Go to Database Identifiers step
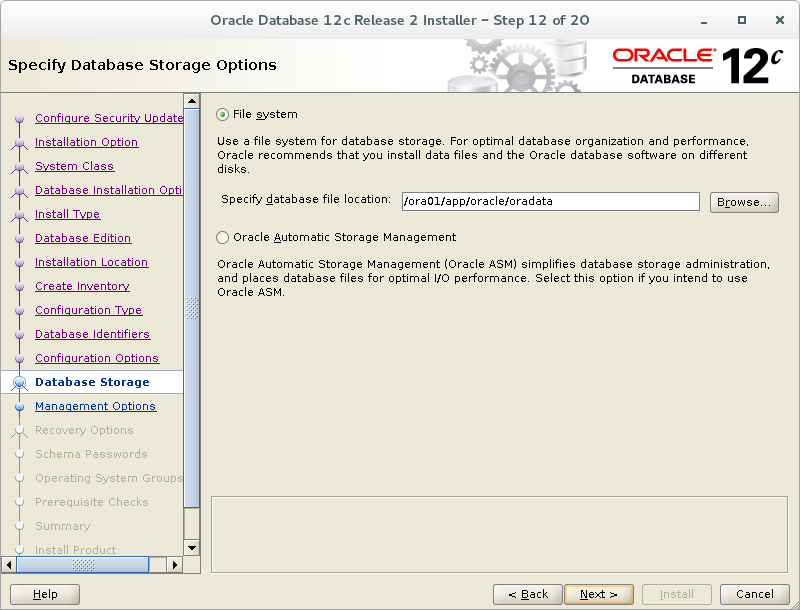This screenshot has height=610, width=800. tap(92, 334)
